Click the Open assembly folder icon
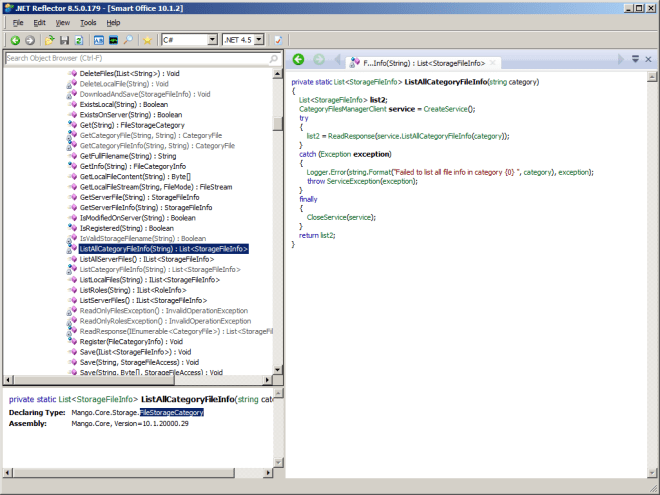660x495 pixels. [49, 40]
